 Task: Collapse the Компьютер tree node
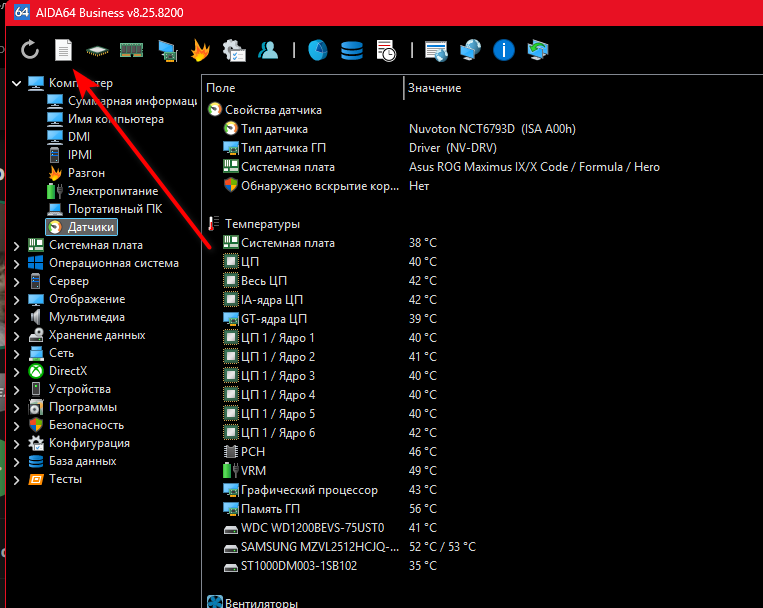(x=16, y=83)
